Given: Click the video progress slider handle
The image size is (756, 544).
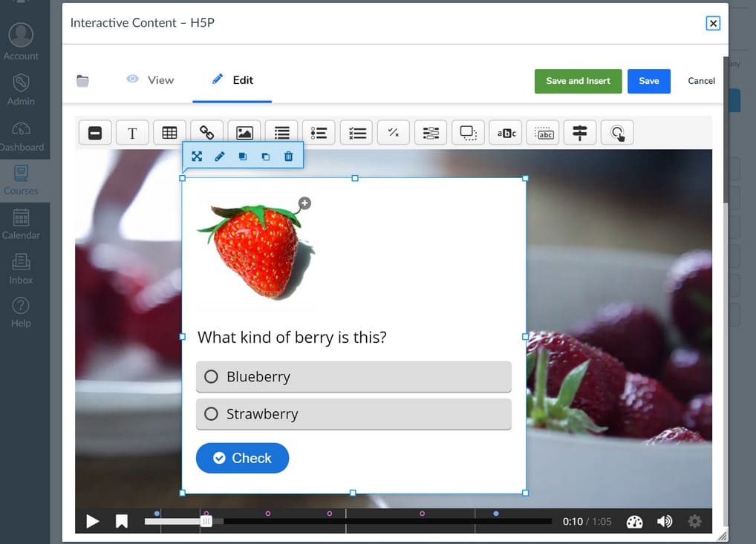Looking at the screenshot, I should click(x=206, y=521).
